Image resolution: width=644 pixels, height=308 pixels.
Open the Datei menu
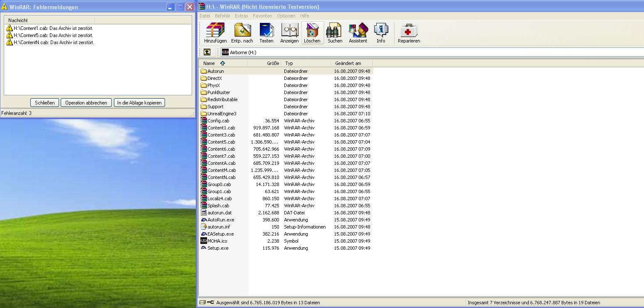(x=205, y=16)
